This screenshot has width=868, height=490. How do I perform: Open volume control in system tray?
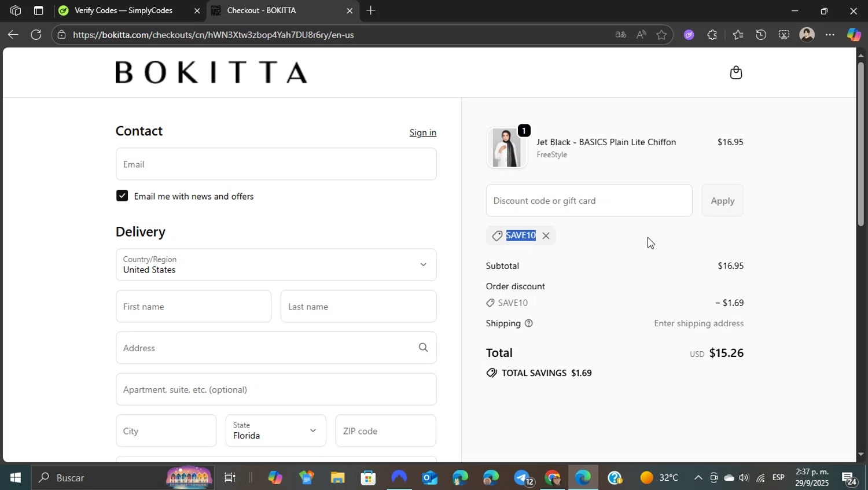pyautogui.click(x=744, y=478)
